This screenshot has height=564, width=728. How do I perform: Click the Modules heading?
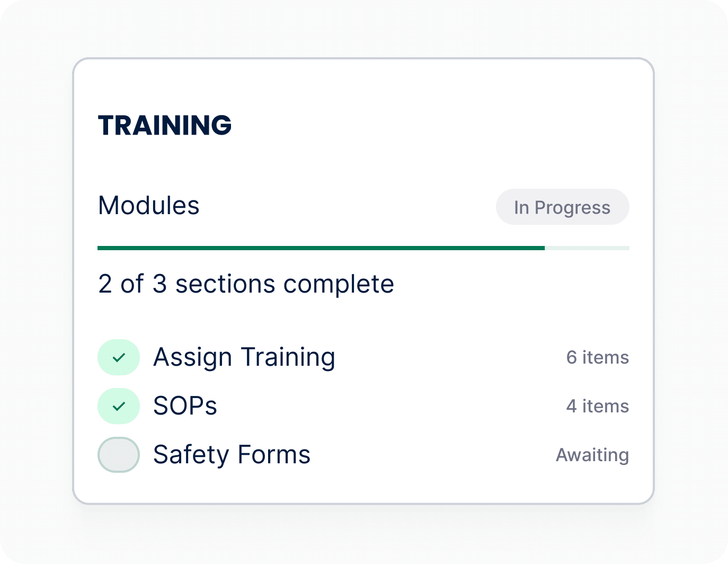tap(149, 206)
